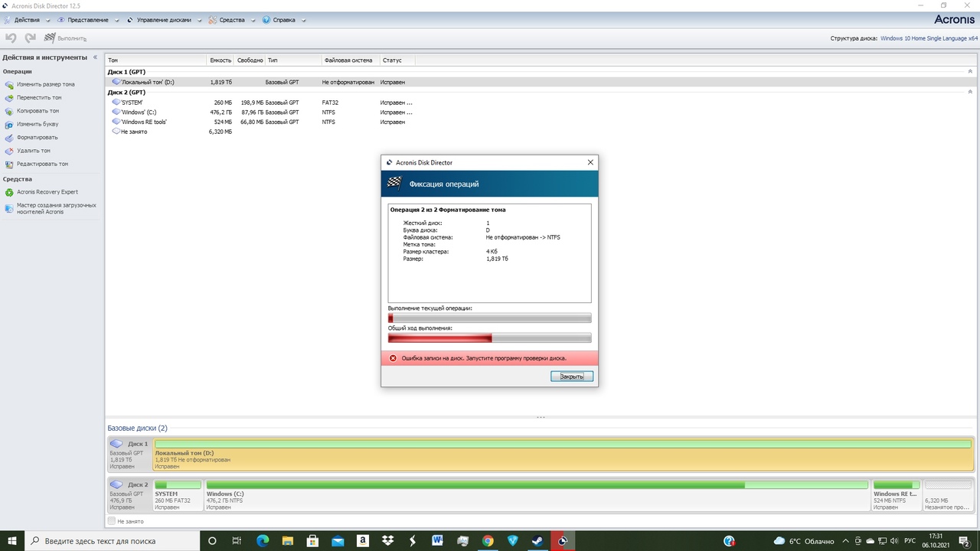Click the РУС language indicator
The image size is (980, 551).
(x=910, y=541)
